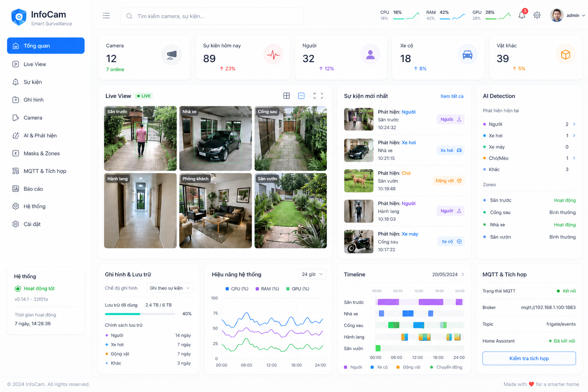This screenshot has width=588, height=392.
Task: Open the 24 giờ time range dropdown
Action: click(x=312, y=274)
